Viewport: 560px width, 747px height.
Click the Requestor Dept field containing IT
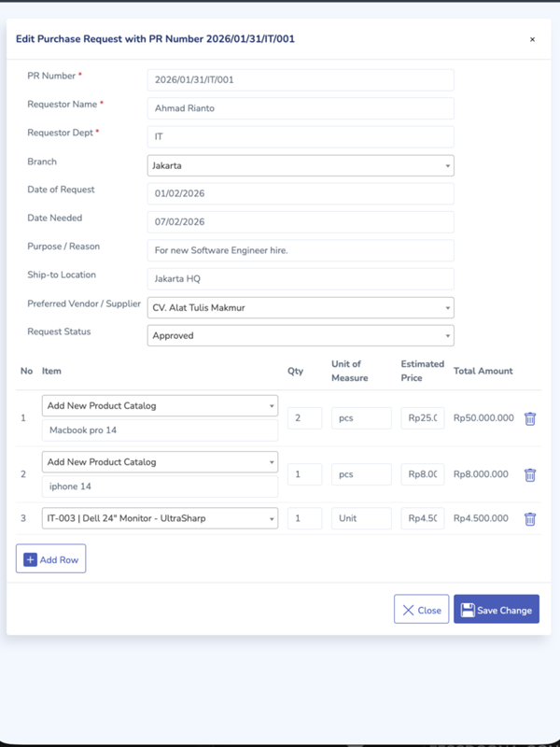pyautogui.click(x=301, y=136)
